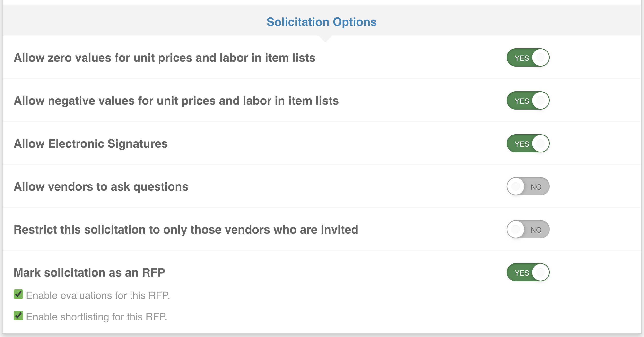Click the "Allow vendors to ask questions" label

101,187
